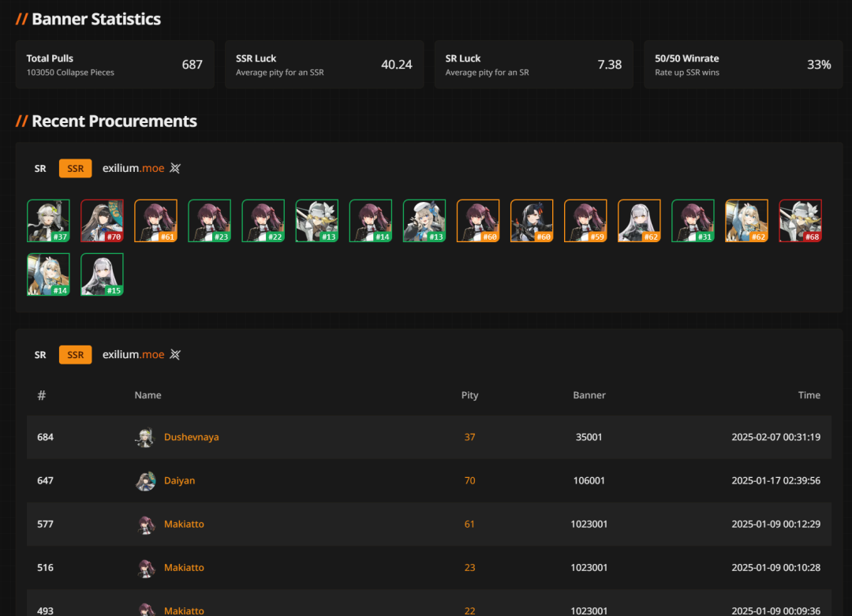This screenshot has height=616, width=852.
Task: Click Daiyan's avatar icon in row 647
Action: point(145,481)
